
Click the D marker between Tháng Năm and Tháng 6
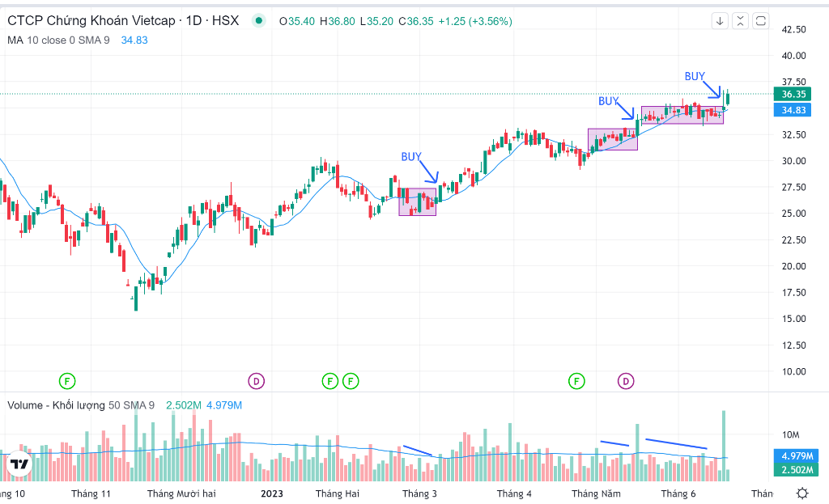[627, 380]
